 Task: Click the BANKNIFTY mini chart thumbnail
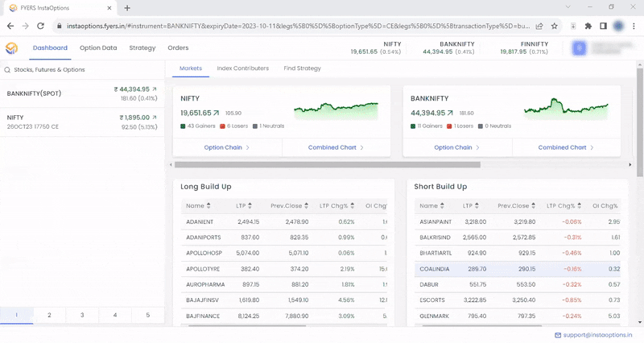(x=566, y=109)
